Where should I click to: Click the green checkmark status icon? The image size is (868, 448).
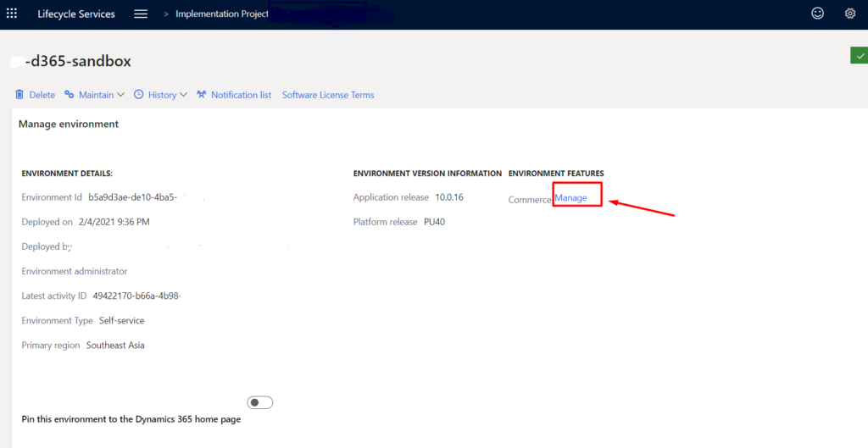(x=860, y=55)
